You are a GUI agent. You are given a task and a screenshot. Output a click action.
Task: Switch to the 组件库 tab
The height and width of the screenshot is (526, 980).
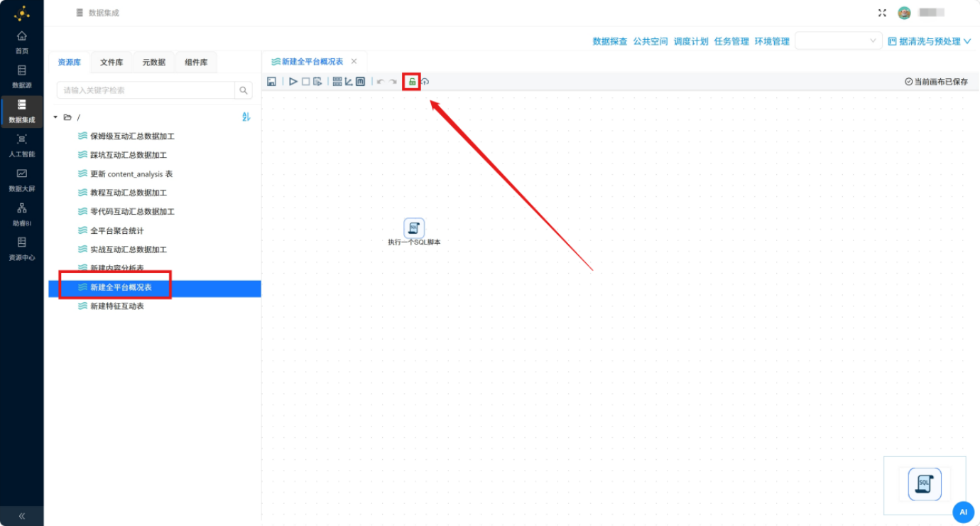[x=196, y=63]
